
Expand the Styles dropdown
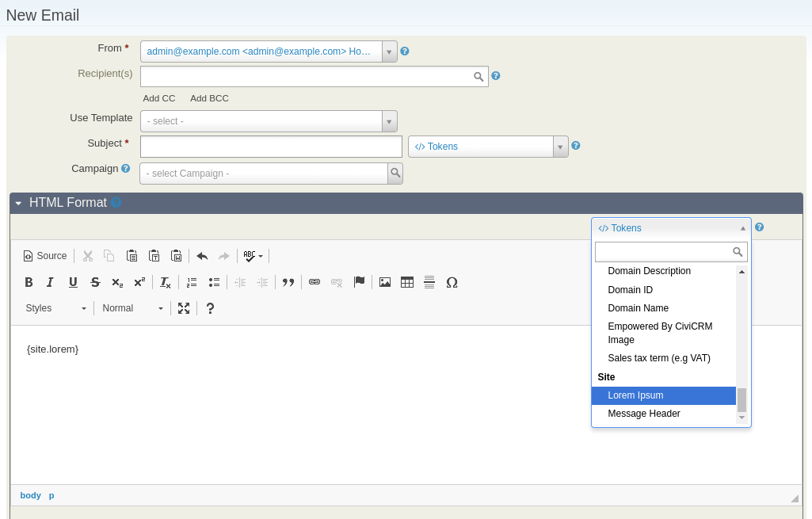55,308
